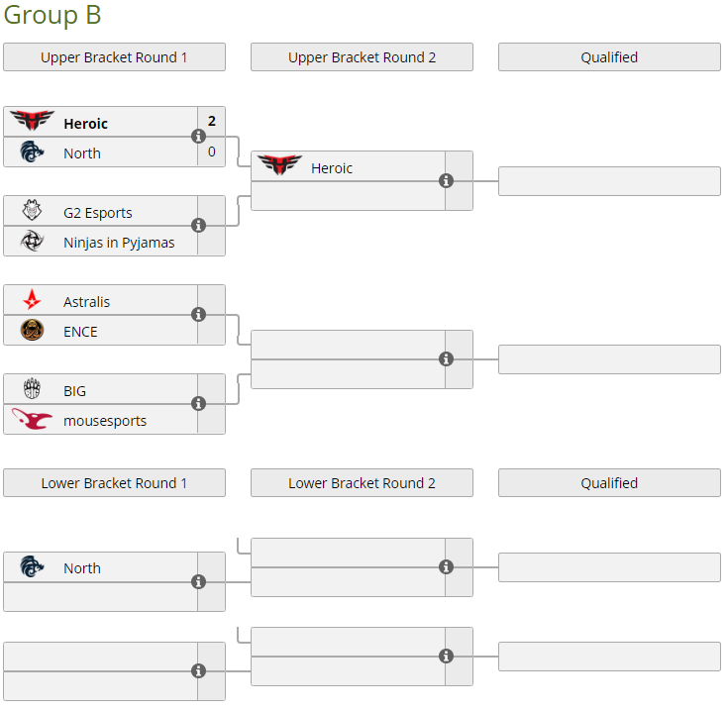The image size is (728, 710).
Task: Click the BIG team logo
Action: (x=32, y=390)
